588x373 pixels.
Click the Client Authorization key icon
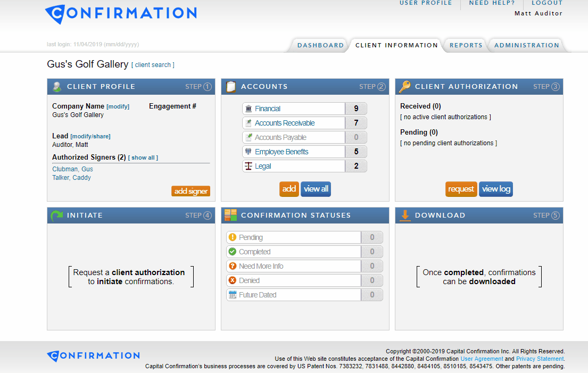coord(405,87)
